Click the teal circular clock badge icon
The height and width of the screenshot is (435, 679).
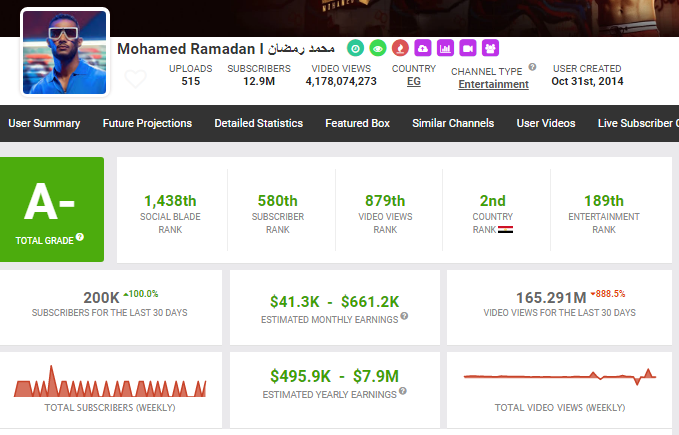tap(355, 48)
